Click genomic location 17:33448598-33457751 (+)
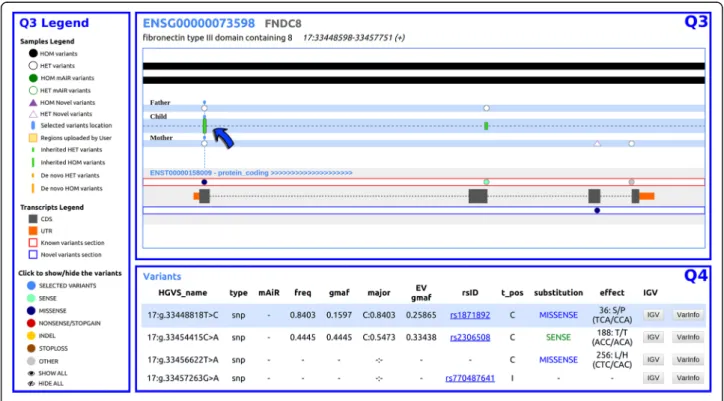Image resolution: width=724 pixels, height=401 pixels. coord(354,37)
